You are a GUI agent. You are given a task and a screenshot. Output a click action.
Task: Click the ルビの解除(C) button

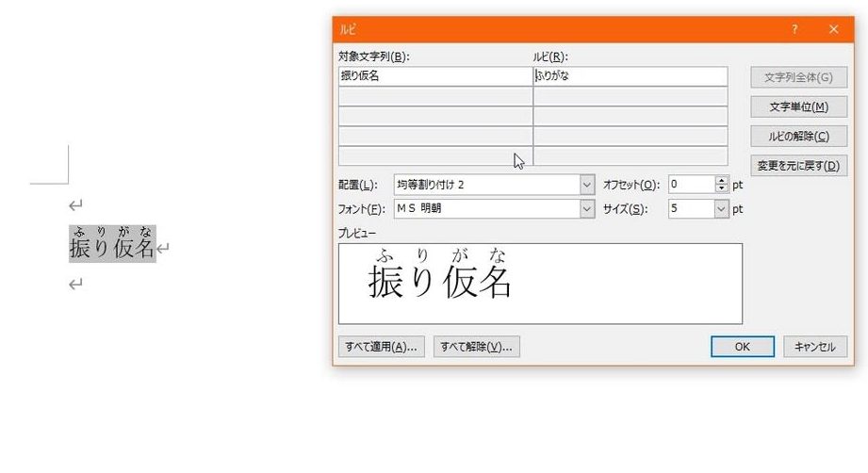(x=799, y=136)
